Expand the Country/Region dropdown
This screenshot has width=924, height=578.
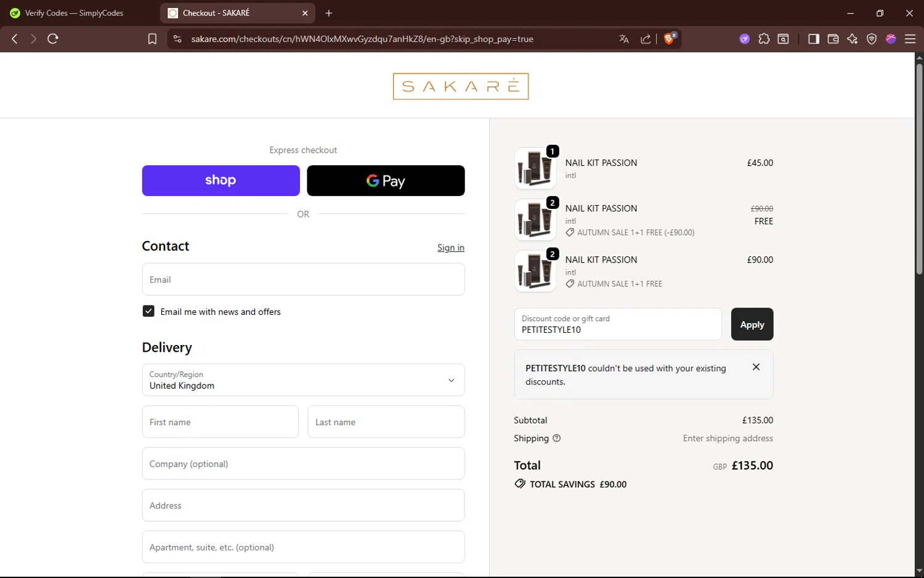303,380
